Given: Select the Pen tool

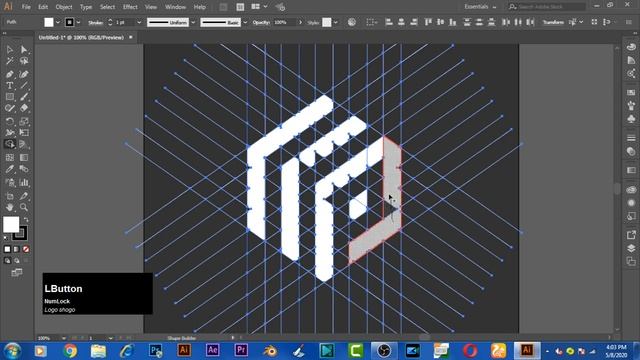Looking at the screenshot, I should pos(9,74).
